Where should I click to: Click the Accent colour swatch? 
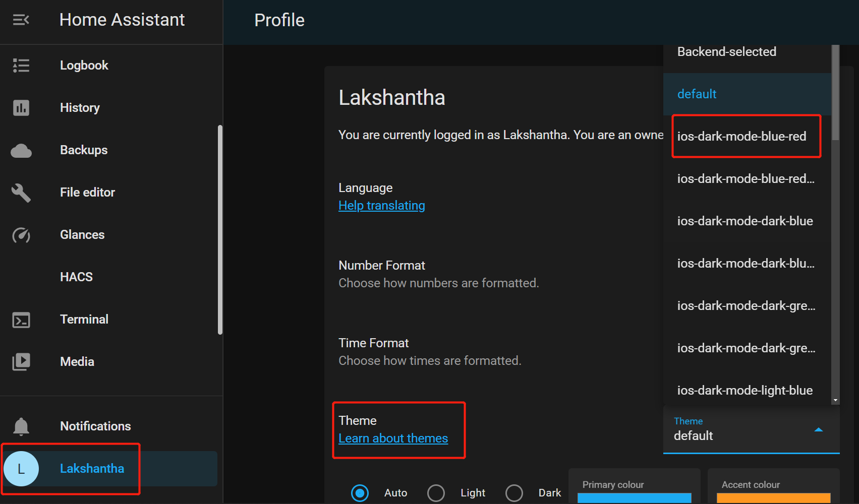773,498
